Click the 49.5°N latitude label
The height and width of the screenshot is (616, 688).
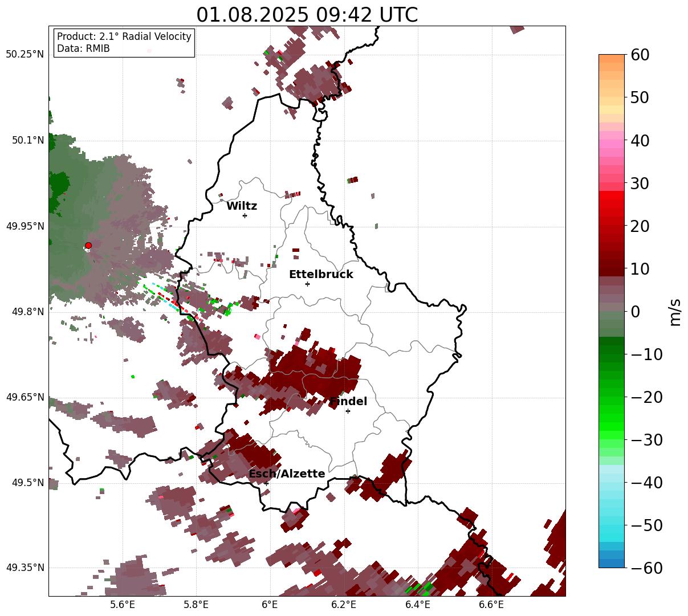27,483
